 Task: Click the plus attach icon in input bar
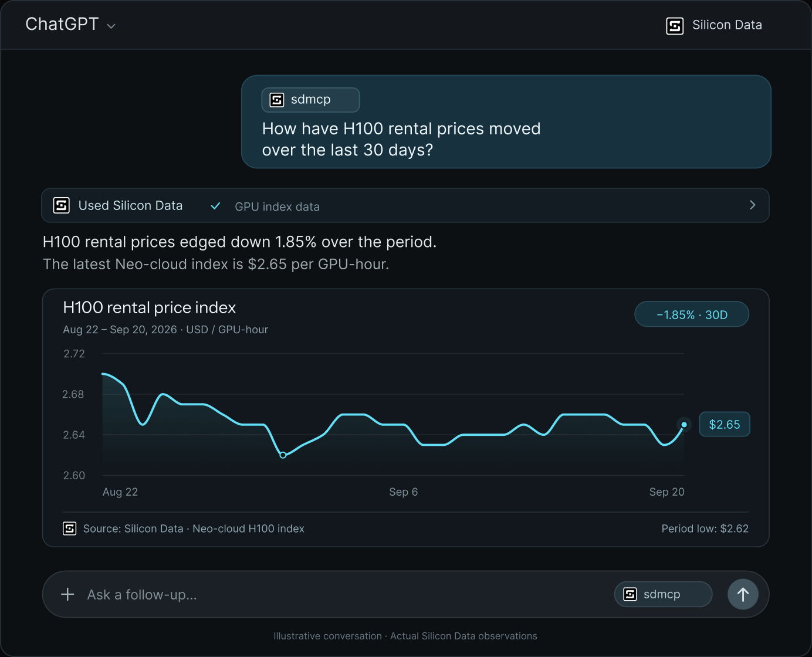pos(67,594)
